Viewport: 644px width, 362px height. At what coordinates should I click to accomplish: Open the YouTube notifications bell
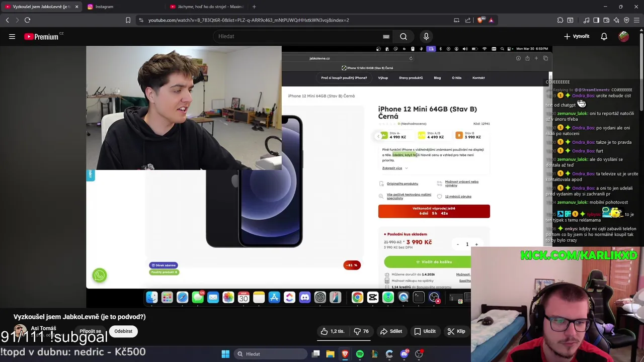tap(604, 36)
